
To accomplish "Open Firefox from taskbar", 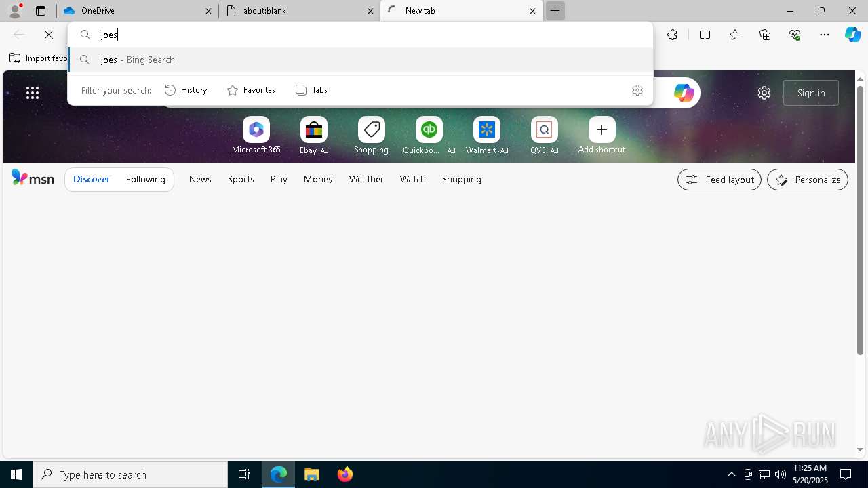I will (345, 474).
